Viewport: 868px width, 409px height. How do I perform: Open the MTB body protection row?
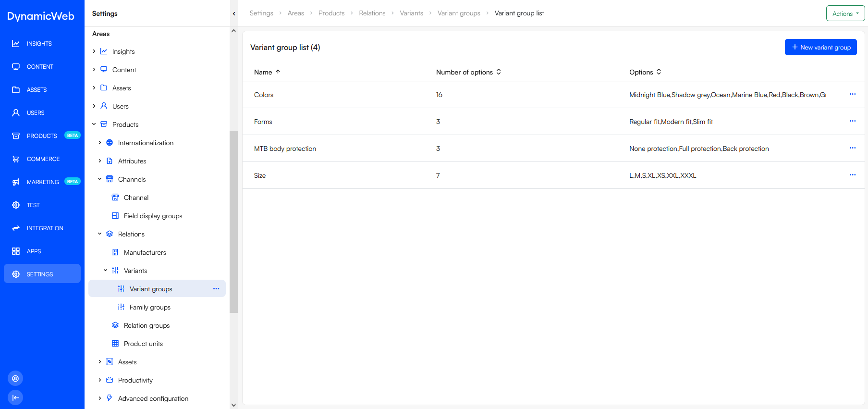tap(553, 149)
